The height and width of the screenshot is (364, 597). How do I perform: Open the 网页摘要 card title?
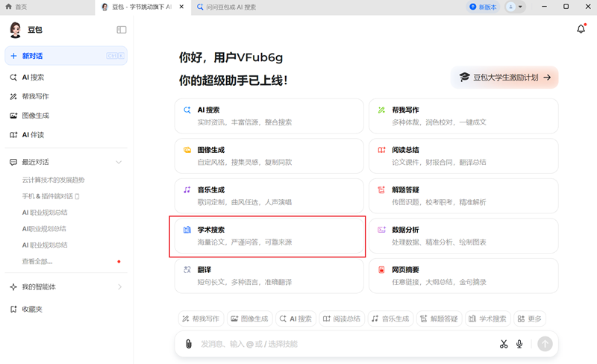(405, 270)
